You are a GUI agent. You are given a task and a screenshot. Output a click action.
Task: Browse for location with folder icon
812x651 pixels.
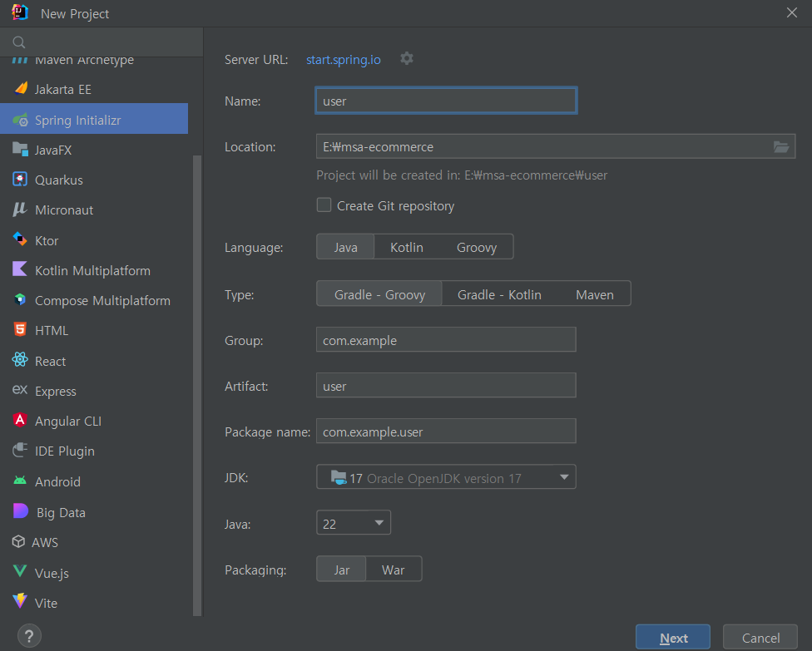781,147
